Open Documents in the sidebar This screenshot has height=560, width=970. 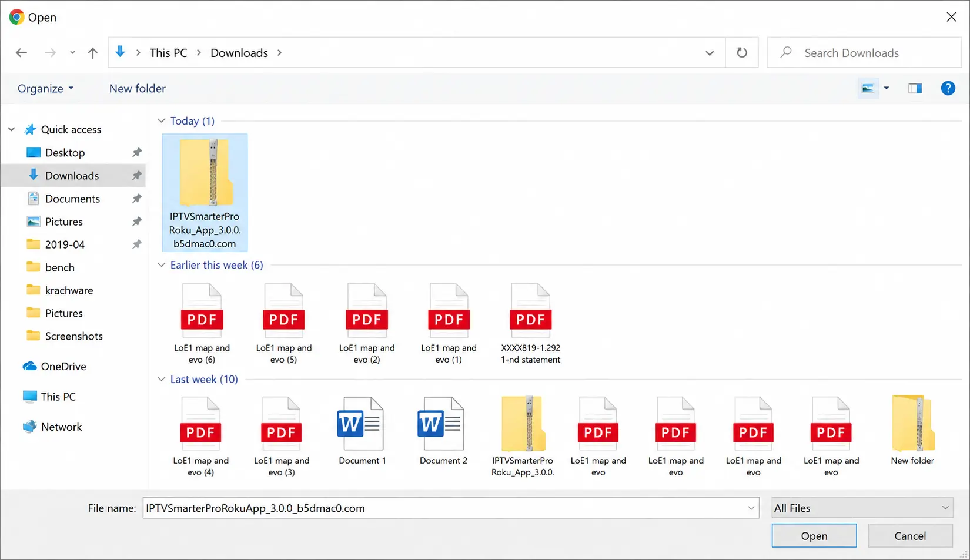(72, 199)
